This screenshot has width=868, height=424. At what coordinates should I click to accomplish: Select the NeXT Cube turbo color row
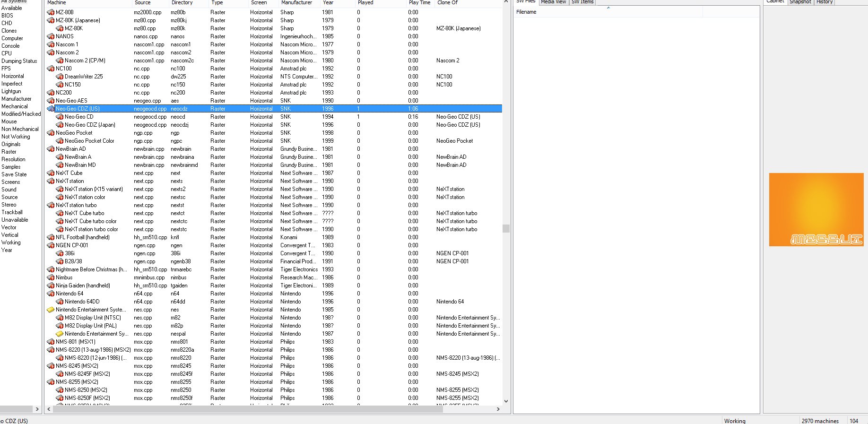pyautogui.click(x=274, y=221)
